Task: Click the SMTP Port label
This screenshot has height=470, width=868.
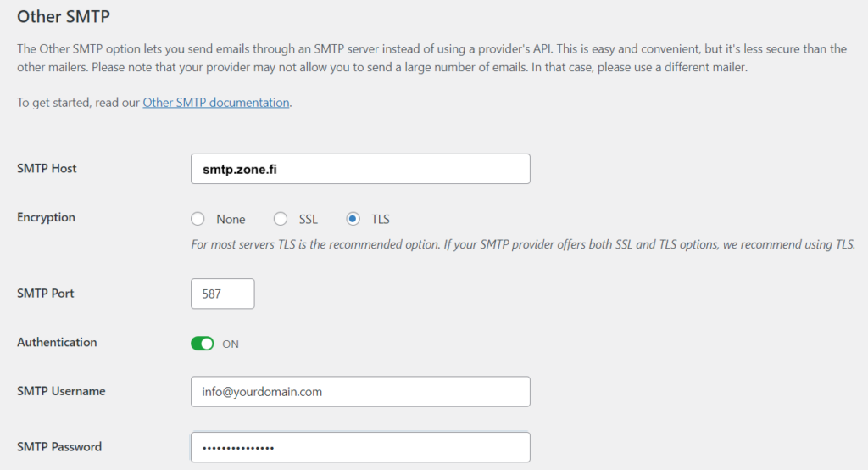Action: 46,294
